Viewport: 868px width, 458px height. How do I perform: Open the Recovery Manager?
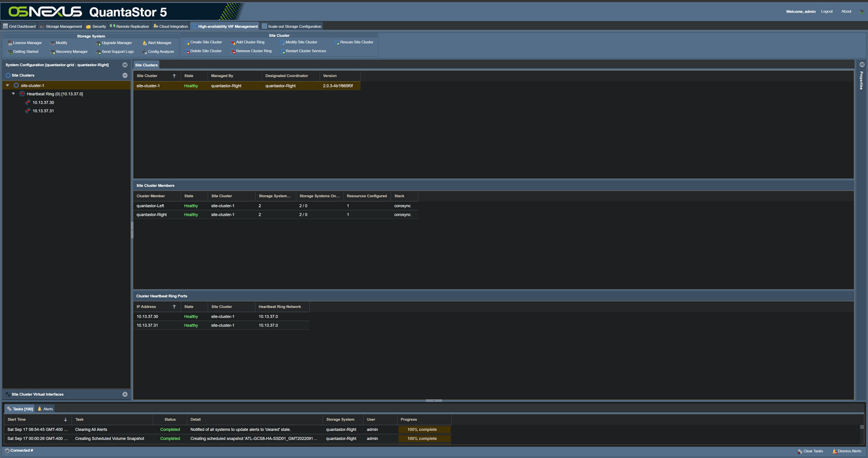[71, 51]
